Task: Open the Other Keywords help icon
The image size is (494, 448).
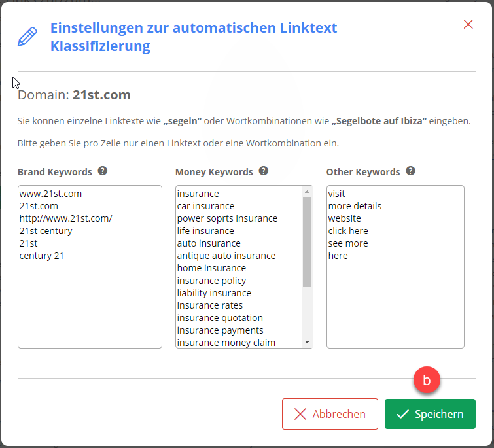Action: pyautogui.click(x=410, y=171)
